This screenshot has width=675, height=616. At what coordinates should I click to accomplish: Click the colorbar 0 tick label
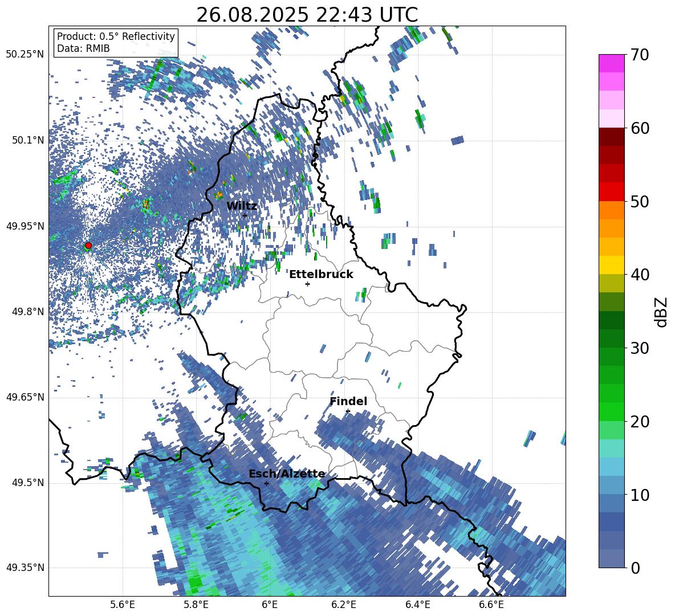pos(636,568)
